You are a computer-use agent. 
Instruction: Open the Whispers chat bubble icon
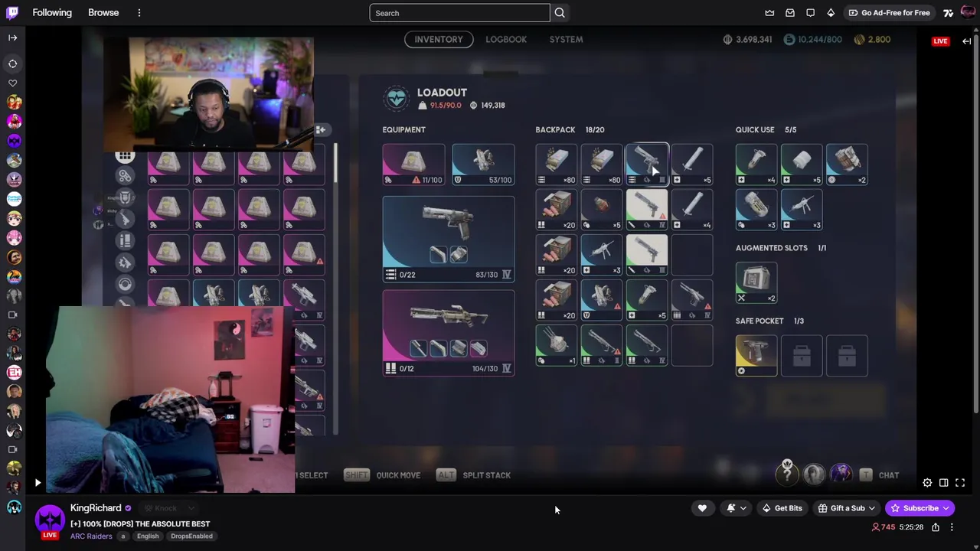click(x=811, y=13)
